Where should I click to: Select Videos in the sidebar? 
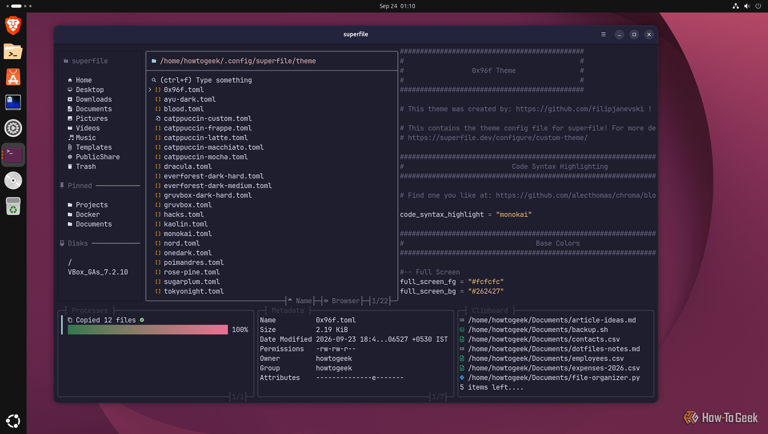[x=88, y=128]
